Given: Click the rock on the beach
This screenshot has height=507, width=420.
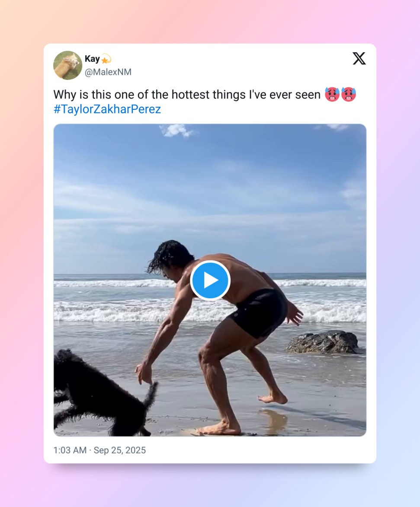Looking at the screenshot, I should pos(324,342).
